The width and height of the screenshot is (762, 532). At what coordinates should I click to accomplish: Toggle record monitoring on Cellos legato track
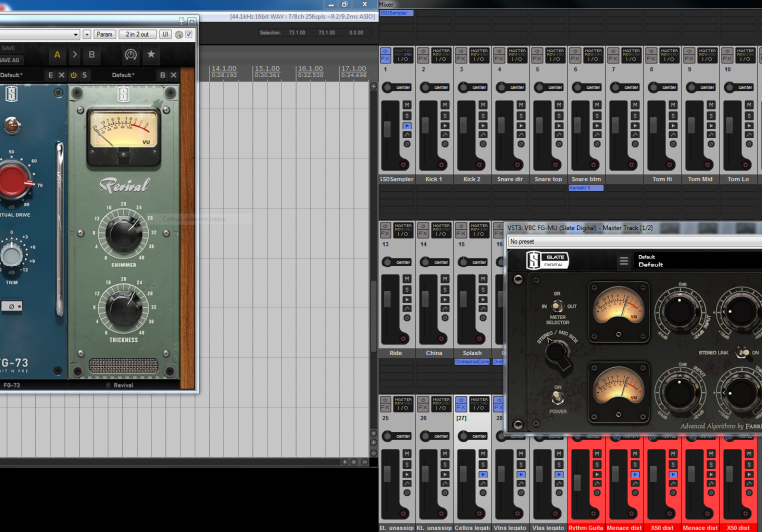[x=483, y=474]
